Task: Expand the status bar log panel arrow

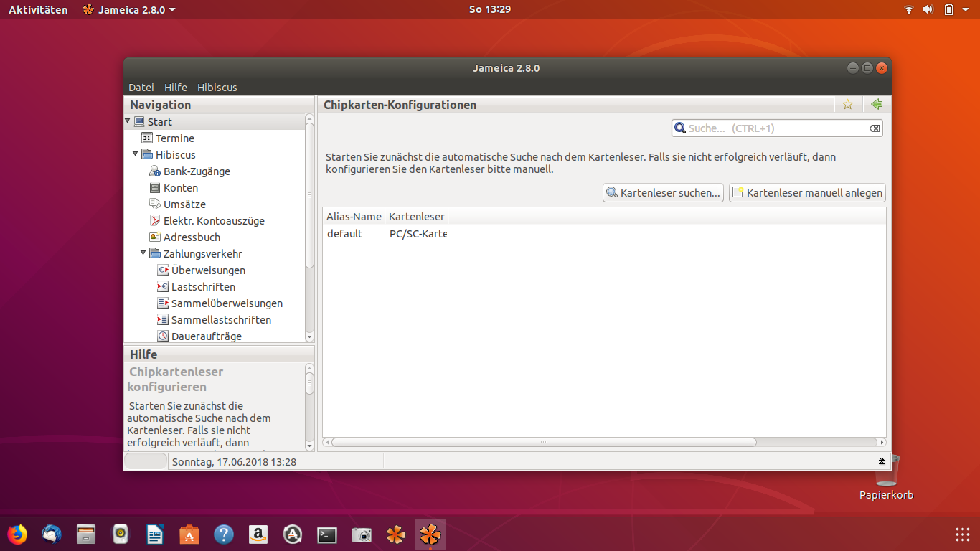Action: click(x=882, y=461)
